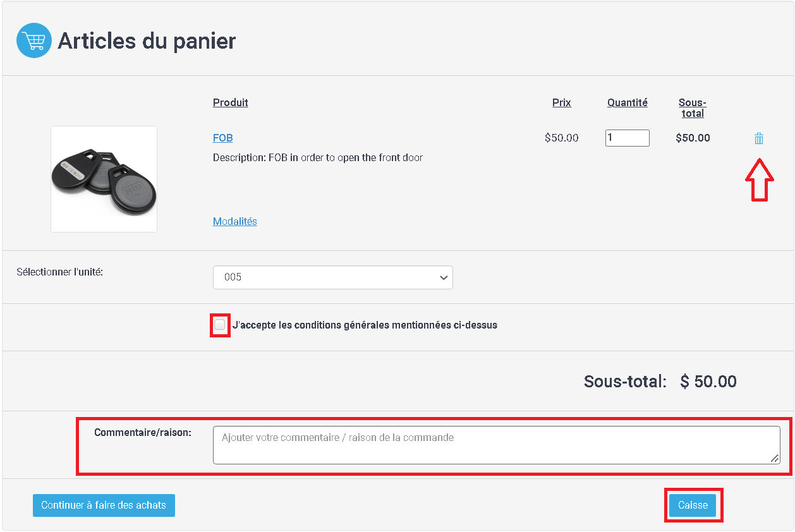Click the Sous-total column header
This screenshot has height=532, width=795.
point(693,108)
